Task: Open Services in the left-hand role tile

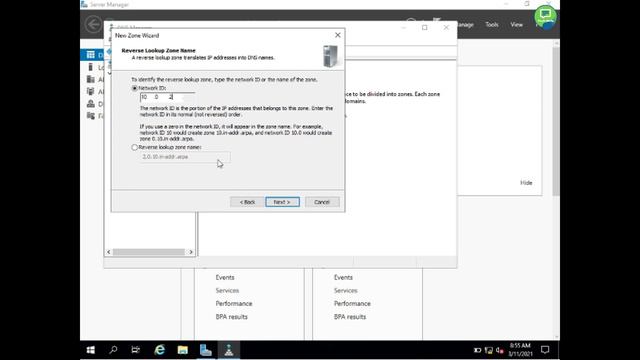Action: pyautogui.click(x=227, y=291)
